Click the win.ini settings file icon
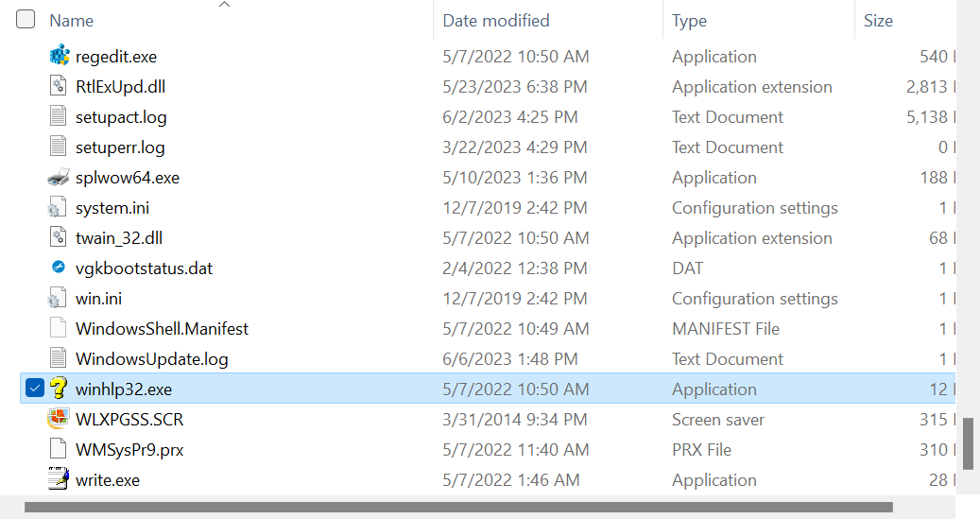Viewport: 980px width, 519px height. [x=57, y=298]
